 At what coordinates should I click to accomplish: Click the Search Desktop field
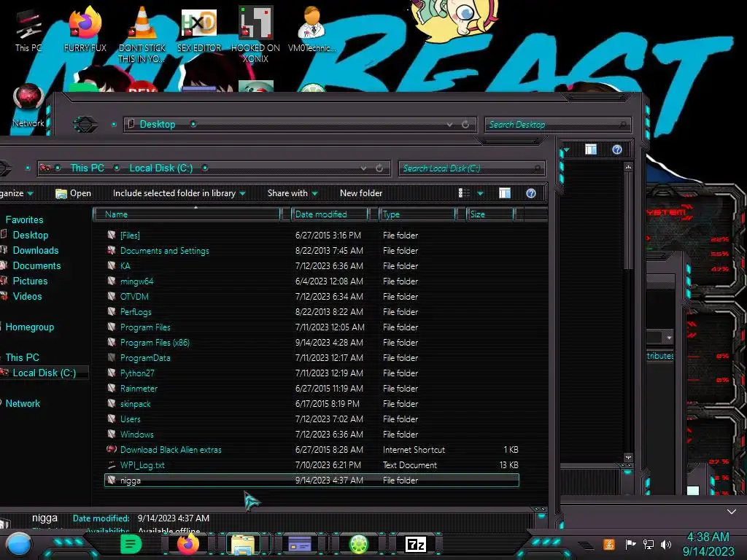point(558,124)
